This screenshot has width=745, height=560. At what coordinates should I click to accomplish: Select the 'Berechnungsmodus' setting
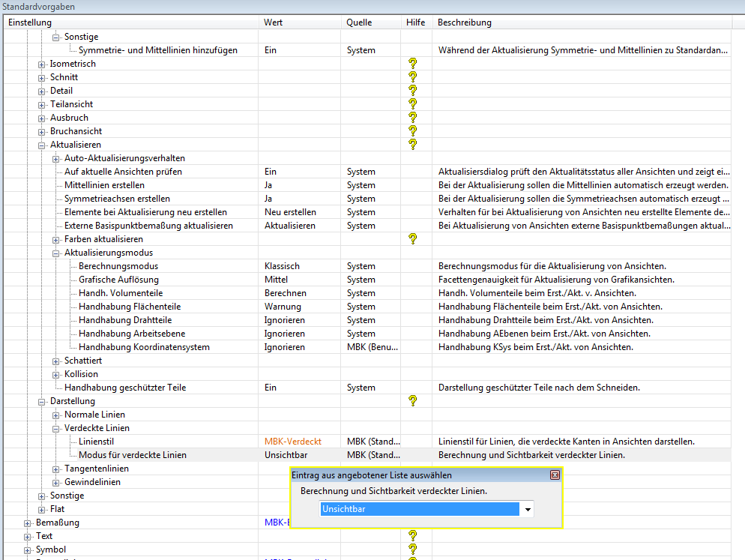pos(118,266)
